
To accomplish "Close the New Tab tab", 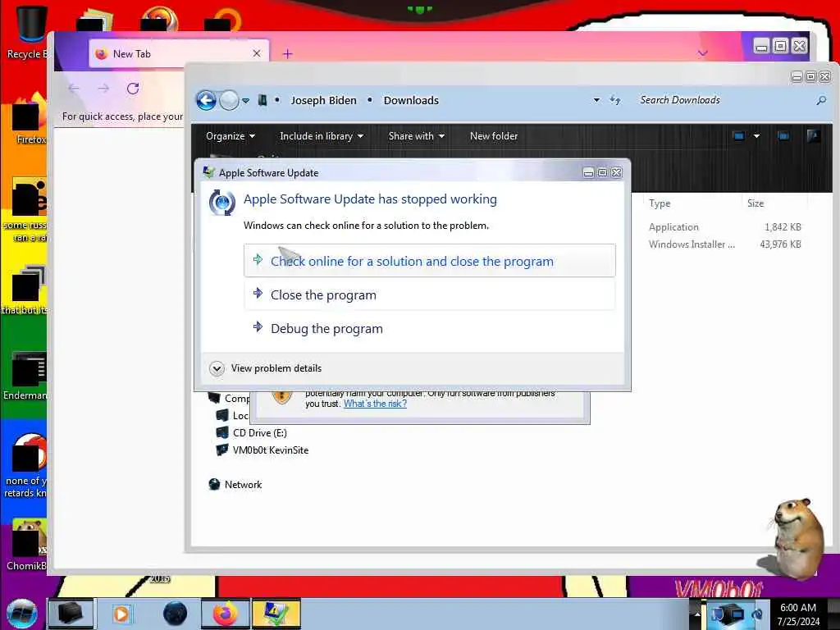I will point(257,53).
